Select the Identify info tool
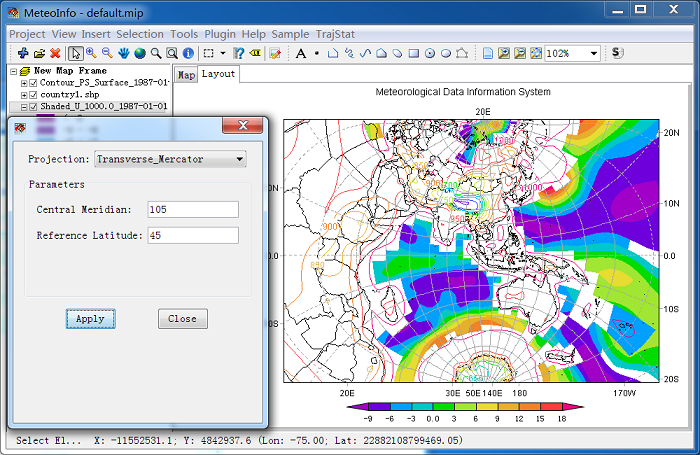Image resolution: width=700 pixels, height=455 pixels. tap(188, 54)
